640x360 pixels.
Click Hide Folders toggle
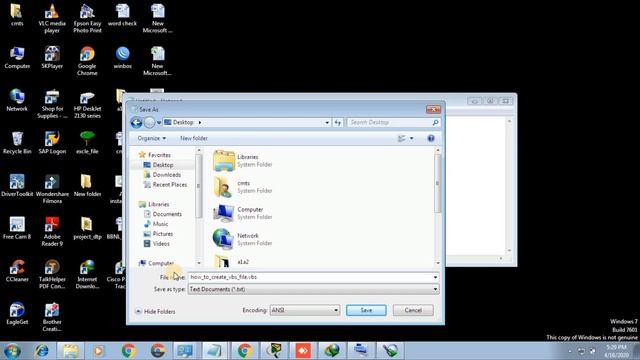click(x=155, y=311)
